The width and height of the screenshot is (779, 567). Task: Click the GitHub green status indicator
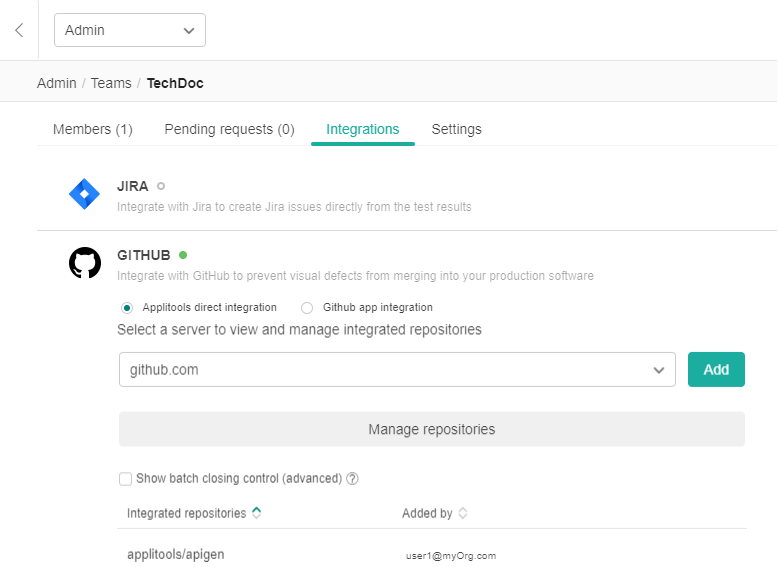183,255
